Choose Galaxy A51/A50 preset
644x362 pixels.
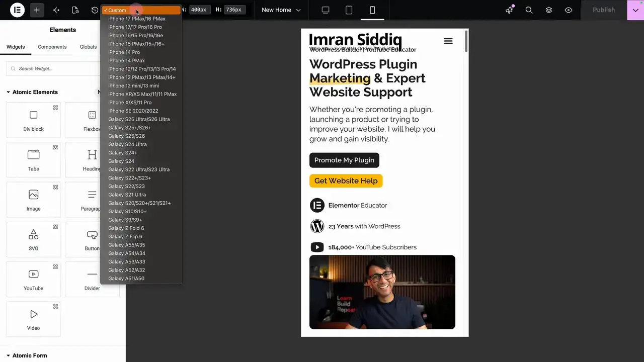(x=141, y=279)
